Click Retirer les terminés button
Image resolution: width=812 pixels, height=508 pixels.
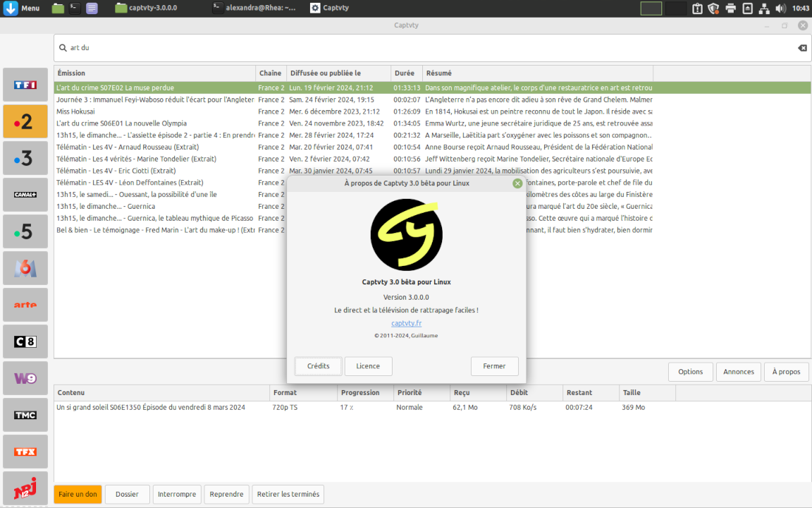[x=288, y=494]
